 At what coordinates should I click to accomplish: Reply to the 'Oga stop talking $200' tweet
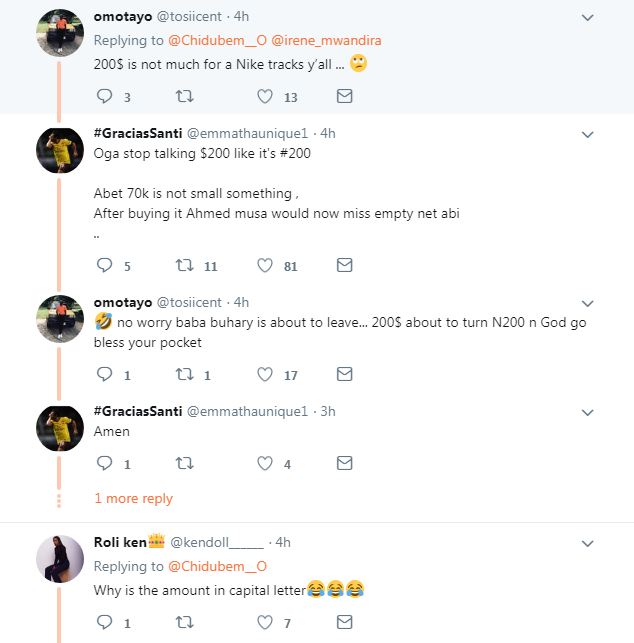105,266
